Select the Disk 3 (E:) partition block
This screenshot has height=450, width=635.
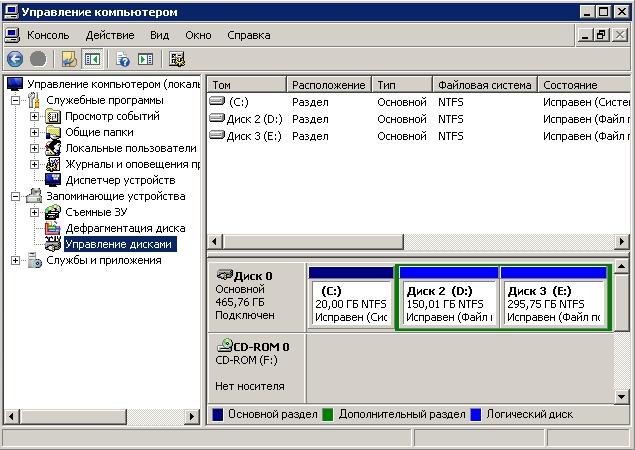coord(553,303)
